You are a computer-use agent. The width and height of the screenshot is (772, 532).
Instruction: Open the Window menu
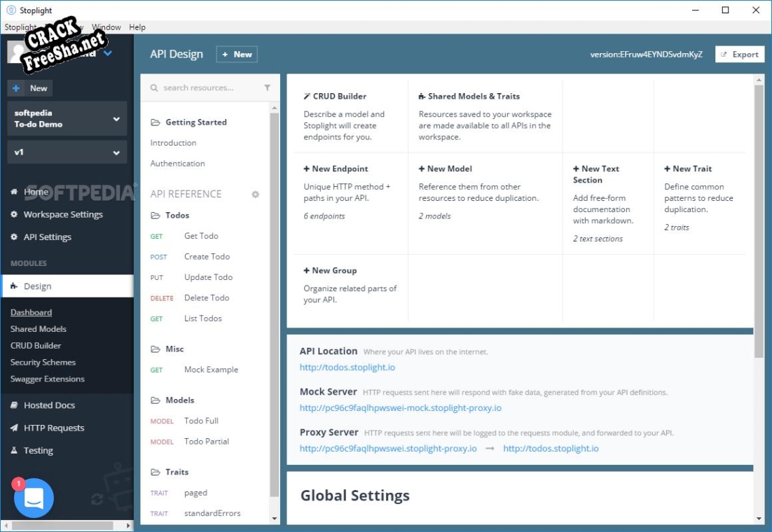pyautogui.click(x=106, y=27)
